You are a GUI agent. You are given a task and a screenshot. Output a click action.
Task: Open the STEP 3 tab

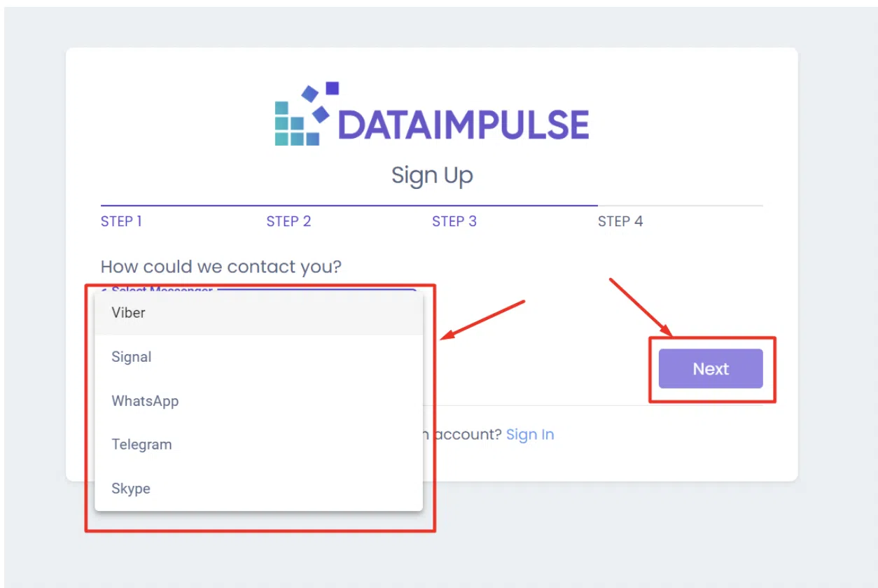[454, 221]
